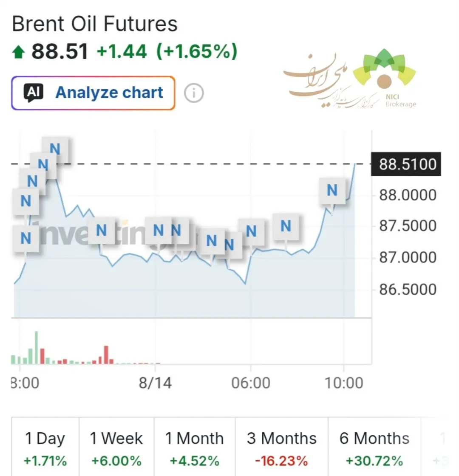Click the Analyze chart AI button
The image size is (459, 476).
coord(93,93)
